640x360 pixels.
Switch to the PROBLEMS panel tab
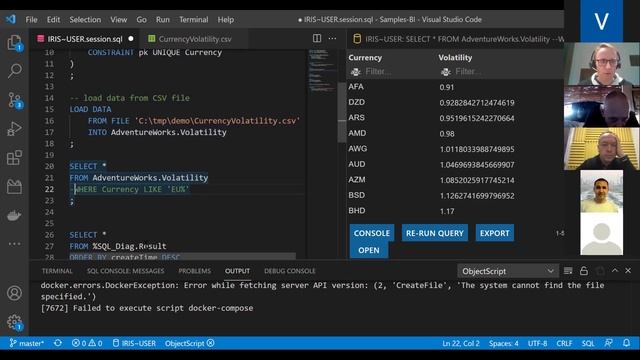pos(195,271)
